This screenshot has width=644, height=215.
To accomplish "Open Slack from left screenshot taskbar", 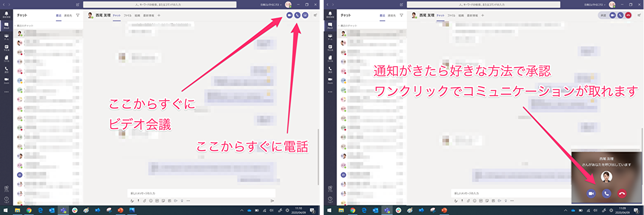I will (74, 210).
